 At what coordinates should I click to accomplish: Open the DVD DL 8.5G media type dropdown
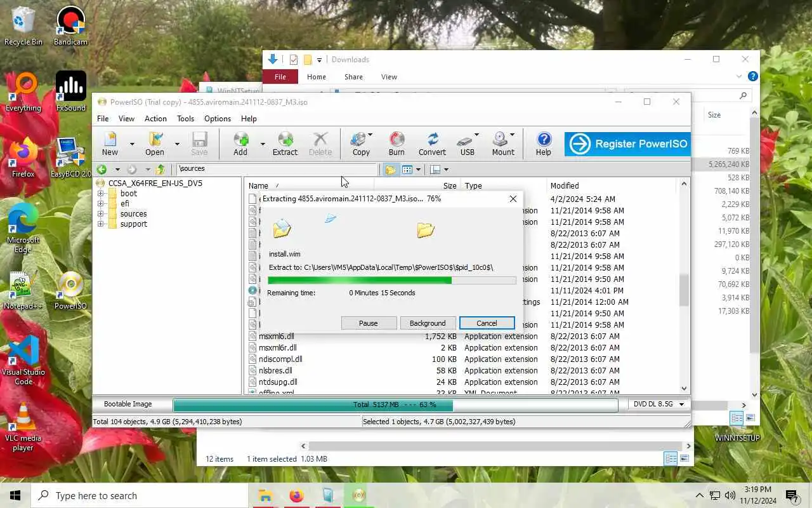click(x=659, y=404)
